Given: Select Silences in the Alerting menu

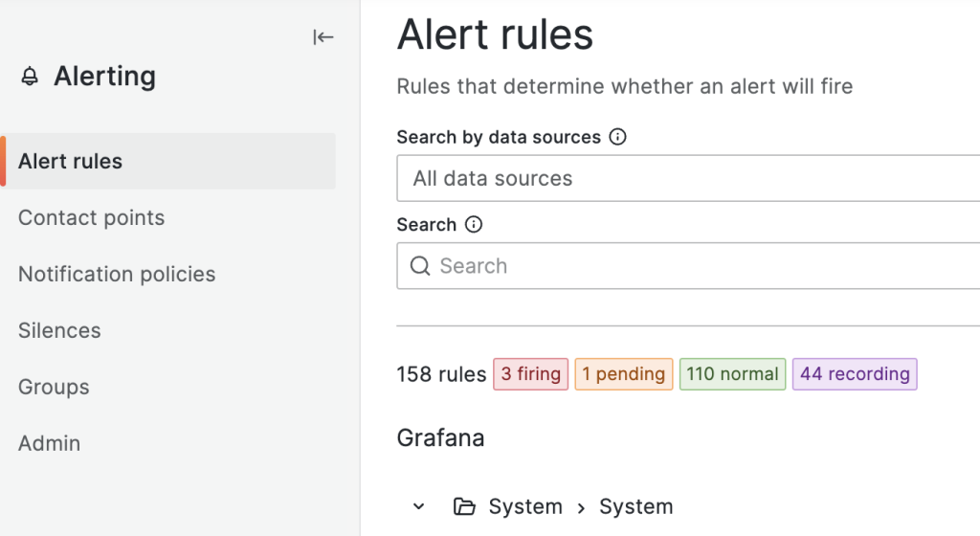Looking at the screenshot, I should [x=59, y=331].
